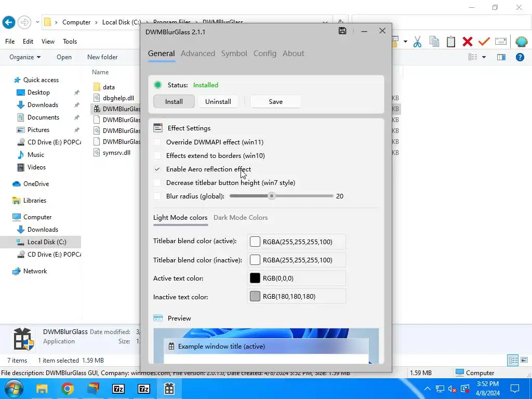Image resolution: width=532 pixels, height=399 pixels.
Task: Click New folder in Explorer
Action: [x=102, y=57]
